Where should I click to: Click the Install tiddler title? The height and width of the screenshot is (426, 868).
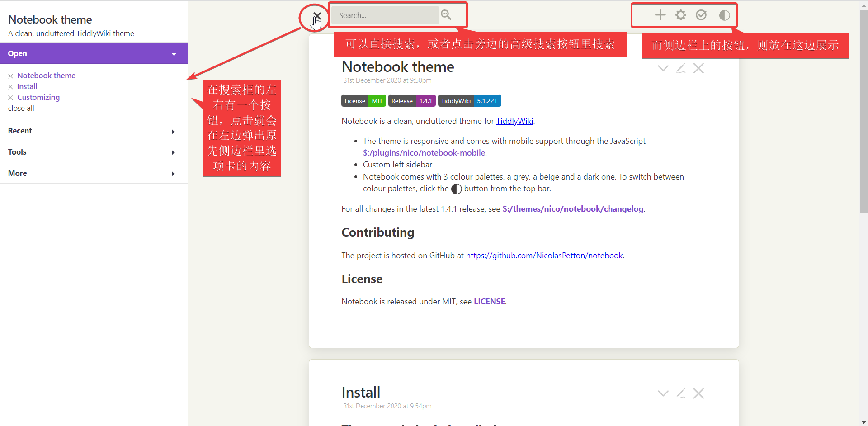(361, 392)
